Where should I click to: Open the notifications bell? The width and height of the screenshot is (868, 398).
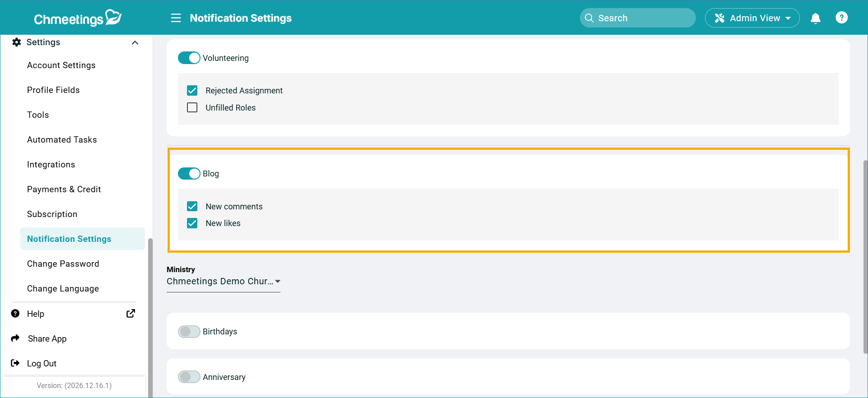tap(815, 18)
